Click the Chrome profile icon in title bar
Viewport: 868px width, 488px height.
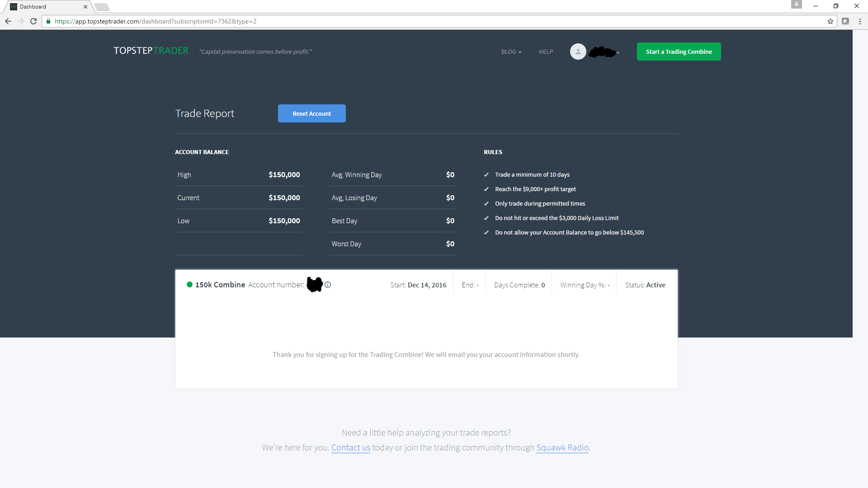[797, 4]
